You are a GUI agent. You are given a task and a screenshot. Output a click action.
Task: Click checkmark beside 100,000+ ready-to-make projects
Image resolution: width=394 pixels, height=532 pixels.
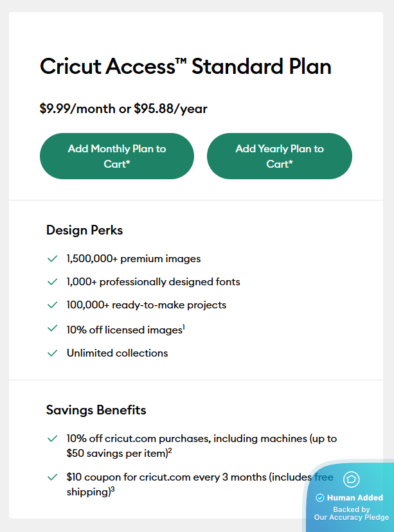coord(53,305)
